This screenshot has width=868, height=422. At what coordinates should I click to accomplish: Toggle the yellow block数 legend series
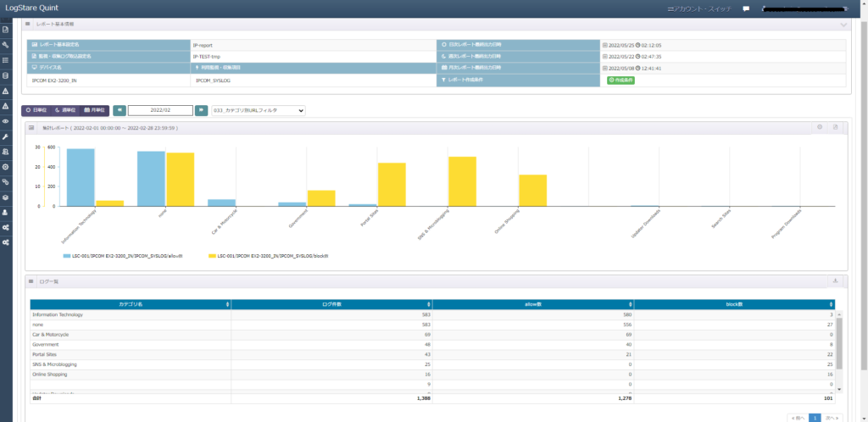click(x=268, y=256)
